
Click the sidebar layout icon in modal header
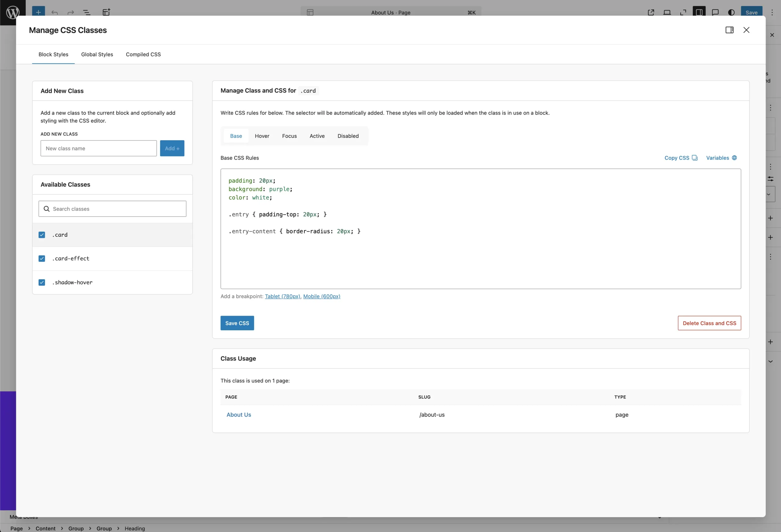pyautogui.click(x=729, y=30)
